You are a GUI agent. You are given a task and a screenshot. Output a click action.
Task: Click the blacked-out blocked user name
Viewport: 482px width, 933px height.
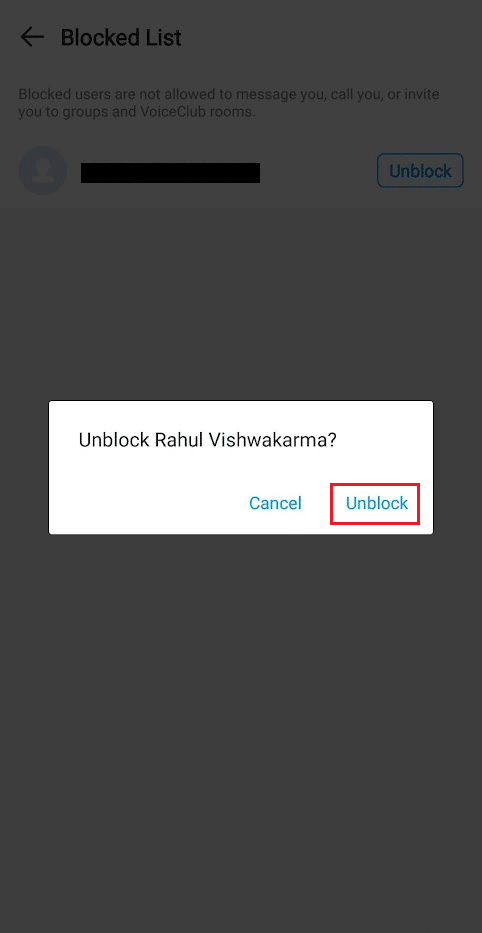(170, 173)
